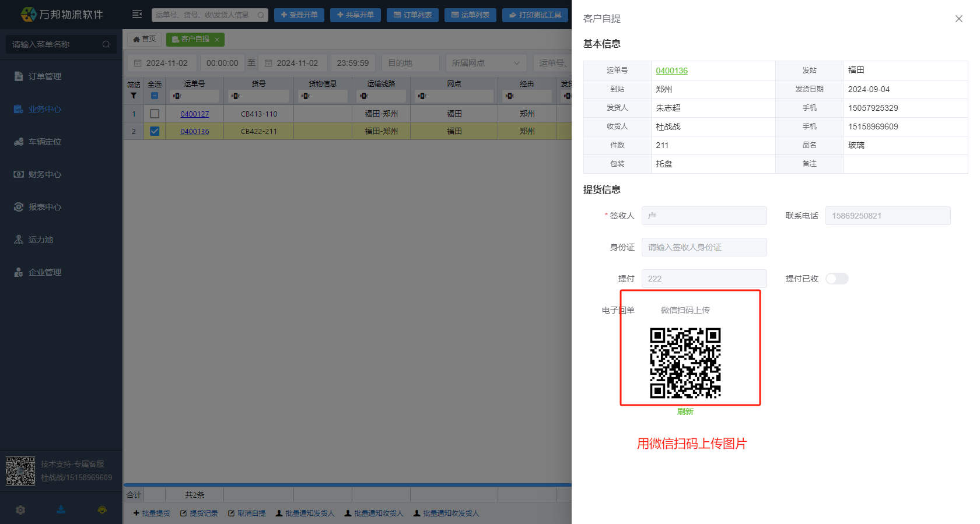Image resolution: width=980 pixels, height=524 pixels.
Task: Click the 目的地 input field
Action: click(410, 63)
